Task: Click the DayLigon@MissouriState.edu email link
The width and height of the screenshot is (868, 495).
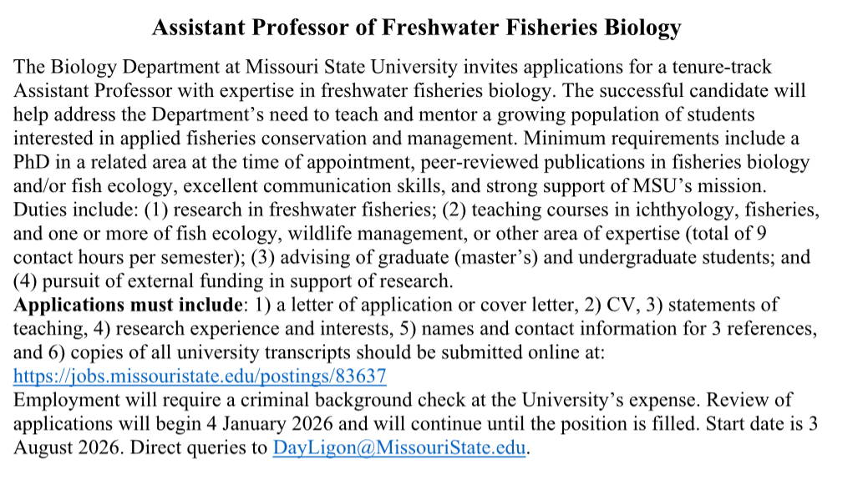Action: pos(399,448)
